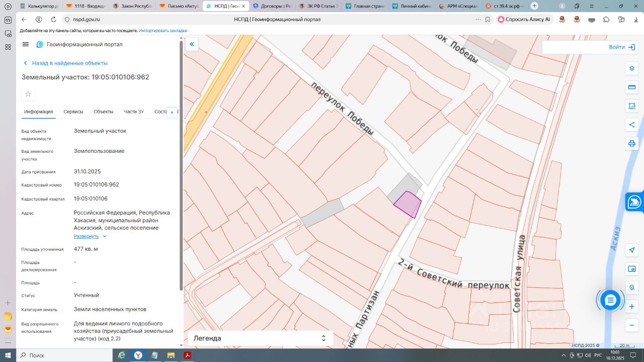Go back in the browser

tap(24, 20)
